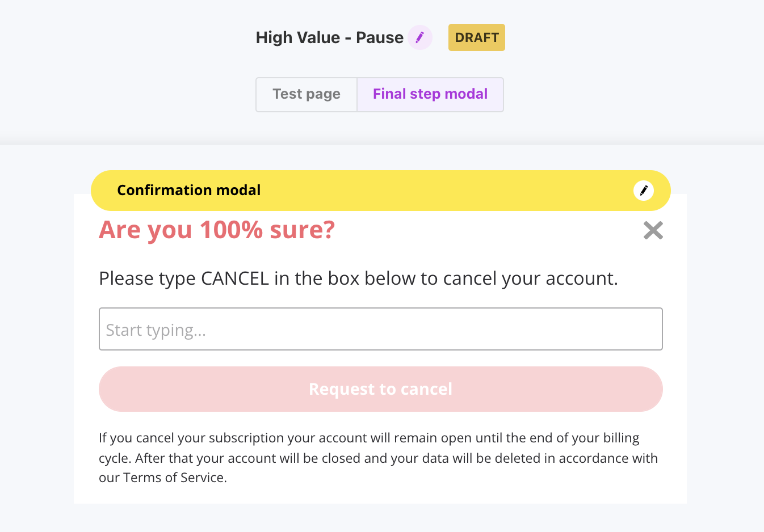Click the DRAFT status badge
Screen dimensions: 764x532
pyautogui.click(x=477, y=37)
